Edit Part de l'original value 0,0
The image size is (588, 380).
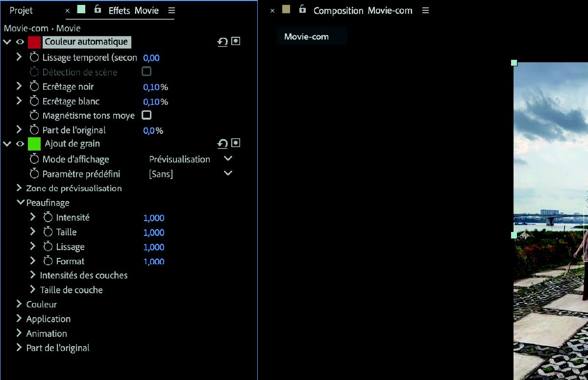click(x=149, y=130)
